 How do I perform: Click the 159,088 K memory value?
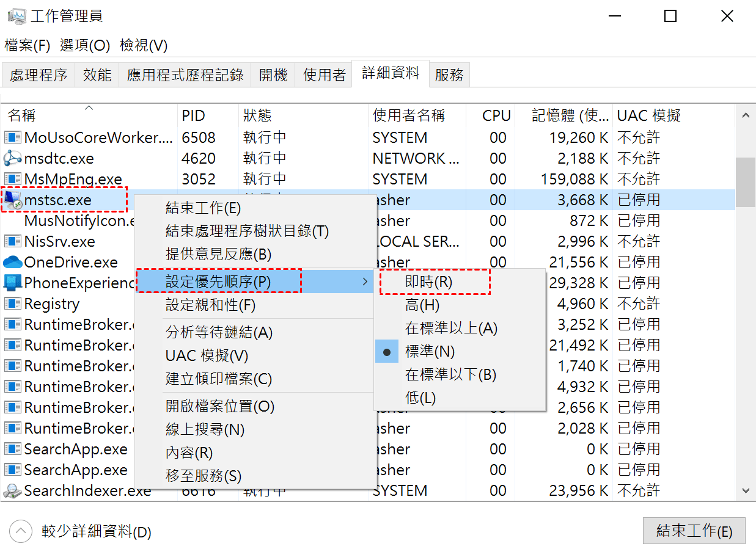coord(574,179)
